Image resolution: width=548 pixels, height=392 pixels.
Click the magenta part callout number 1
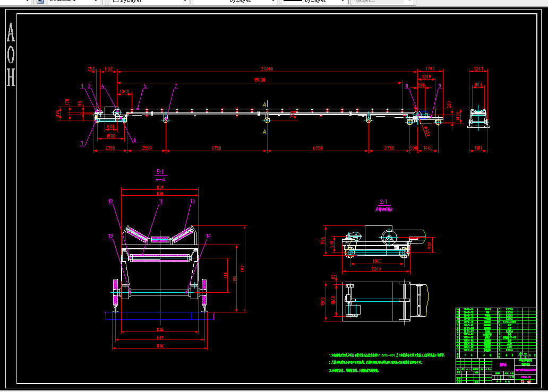[82, 86]
